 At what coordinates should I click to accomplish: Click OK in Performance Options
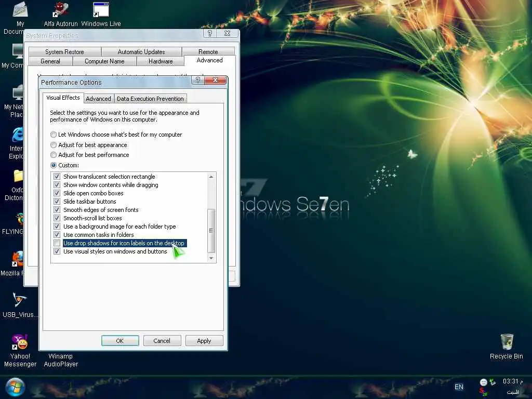120,341
